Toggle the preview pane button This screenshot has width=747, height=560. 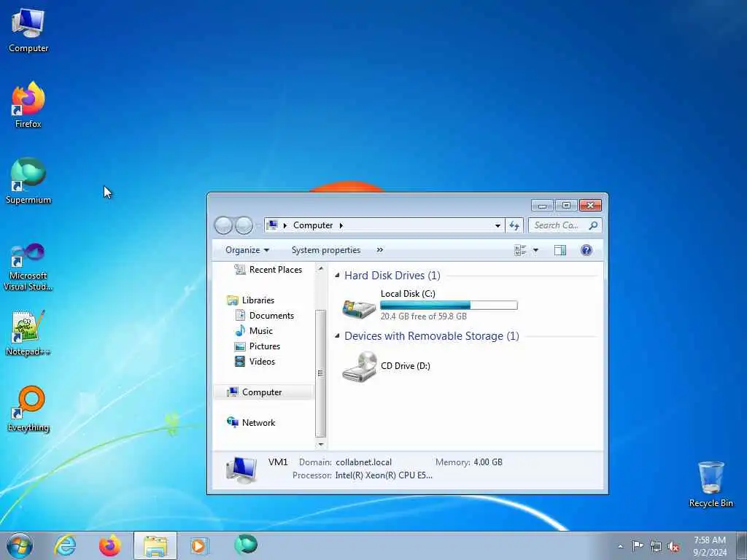tap(560, 250)
